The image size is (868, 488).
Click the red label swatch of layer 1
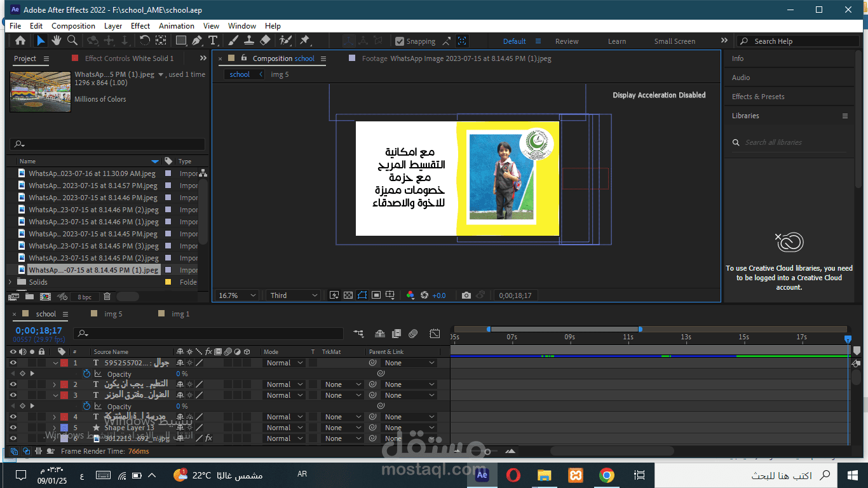[64, 363]
